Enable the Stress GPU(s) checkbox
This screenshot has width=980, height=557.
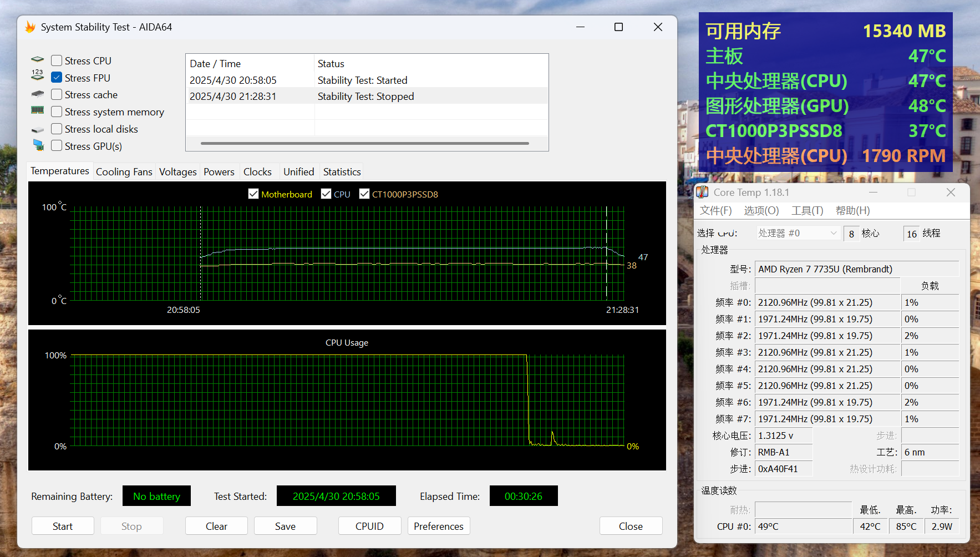57,146
